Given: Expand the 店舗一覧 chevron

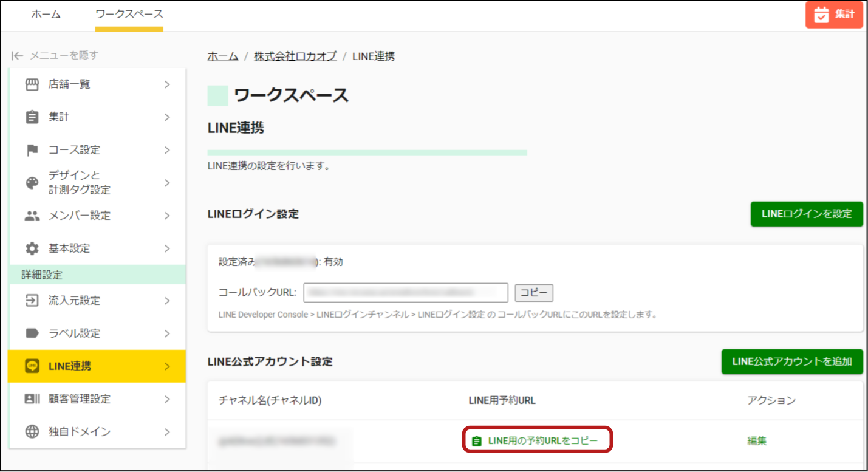Looking at the screenshot, I should (x=167, y=84).
